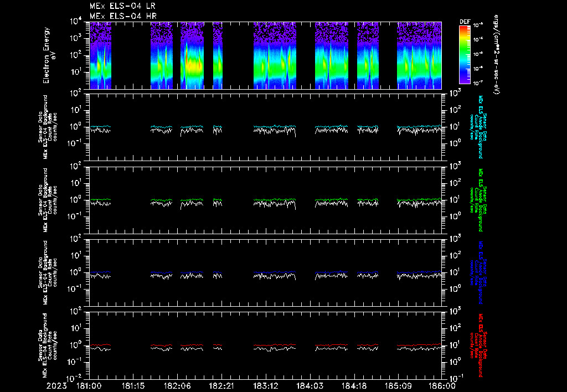567x392 pixels.
Task: Click the "182:06" time axis label
Action: [177, 386]
